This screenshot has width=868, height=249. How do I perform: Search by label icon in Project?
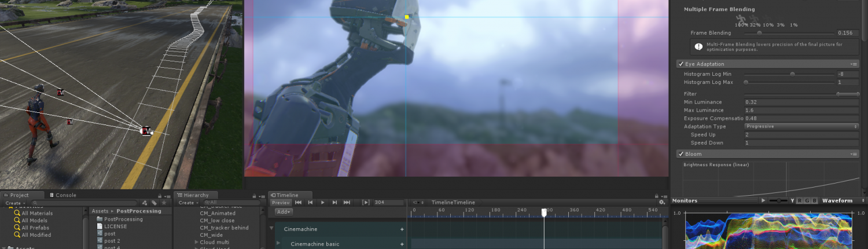155,203
